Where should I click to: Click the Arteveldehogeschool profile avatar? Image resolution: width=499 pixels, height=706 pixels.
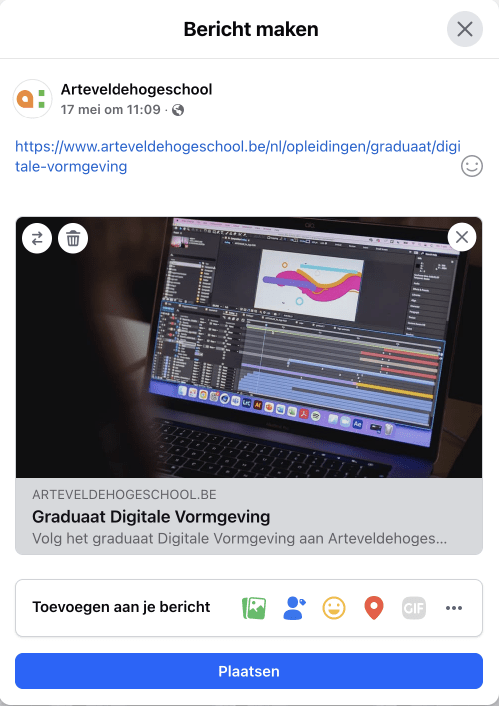(x=32, y=99)
